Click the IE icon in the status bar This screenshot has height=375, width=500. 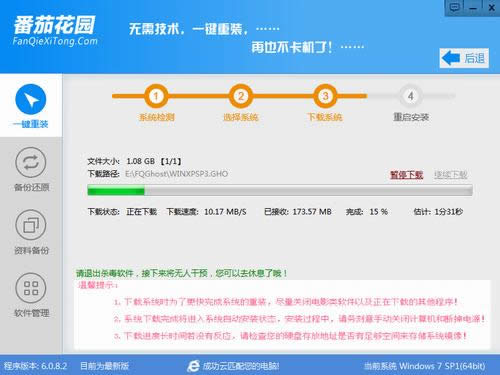[193, 366]
